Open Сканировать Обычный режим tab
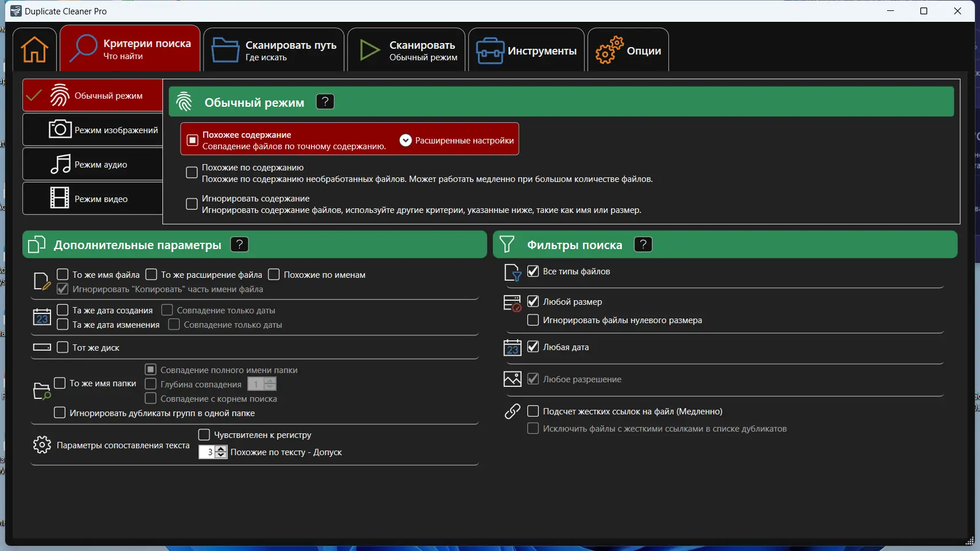This screenshot has height=551, width=980. [406, 50]
